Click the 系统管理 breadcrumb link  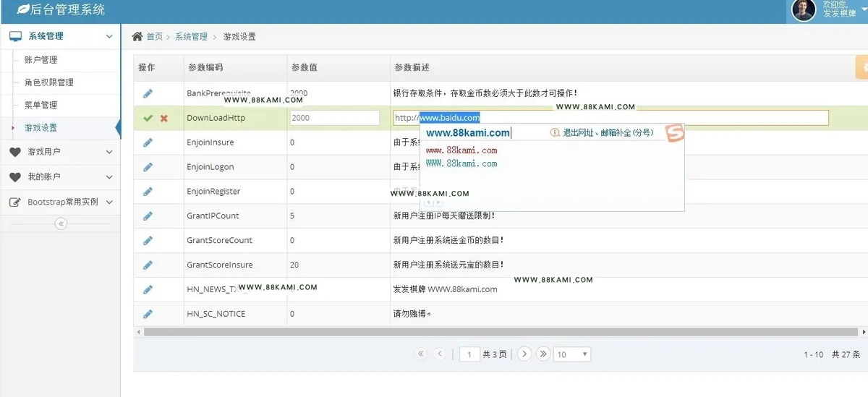coord(191,36)
